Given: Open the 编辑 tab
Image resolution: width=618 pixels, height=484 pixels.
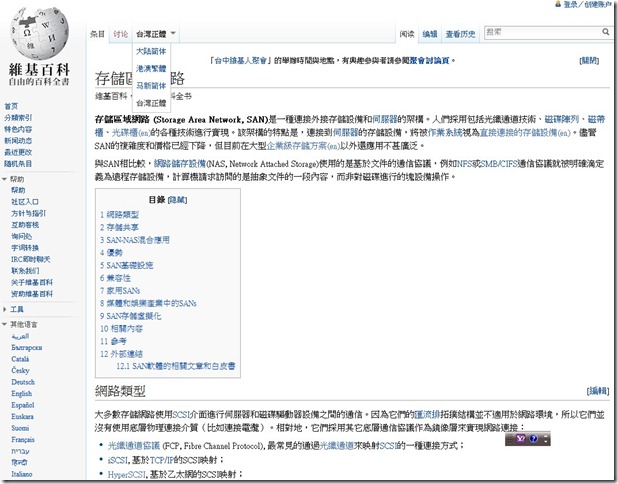Looking at the screenshot, I should pos(430,34).
